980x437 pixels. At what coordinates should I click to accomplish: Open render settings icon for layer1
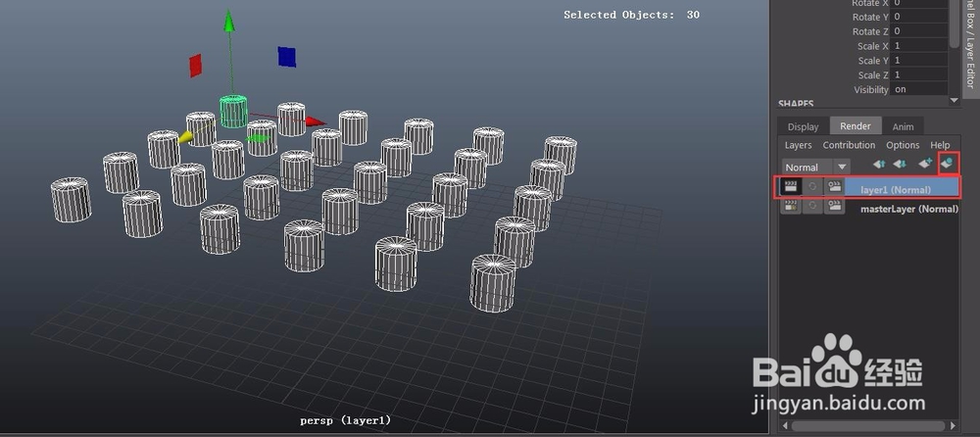point(834,186)
